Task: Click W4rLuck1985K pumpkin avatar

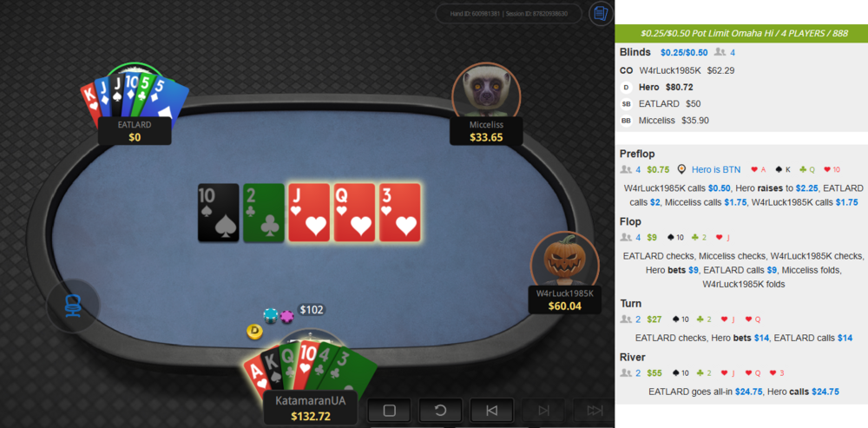Action: pos(565,259)
